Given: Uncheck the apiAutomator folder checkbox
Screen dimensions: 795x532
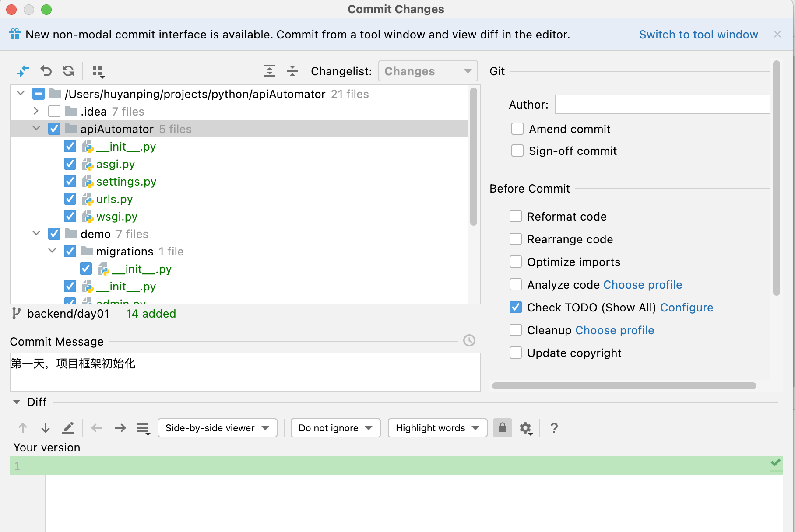Looking at the screenshot, I should tap(54, 129).
